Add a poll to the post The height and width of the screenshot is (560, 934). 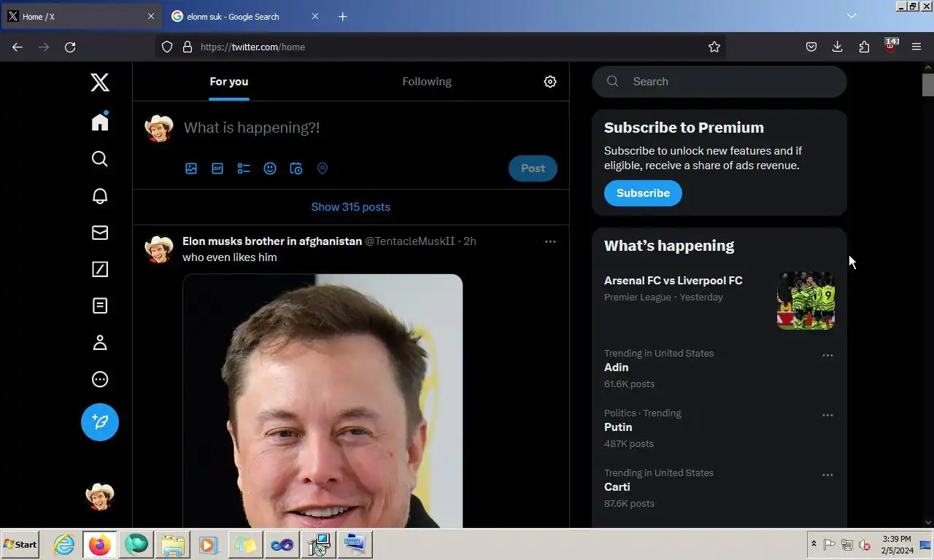[x=244, y=168]
